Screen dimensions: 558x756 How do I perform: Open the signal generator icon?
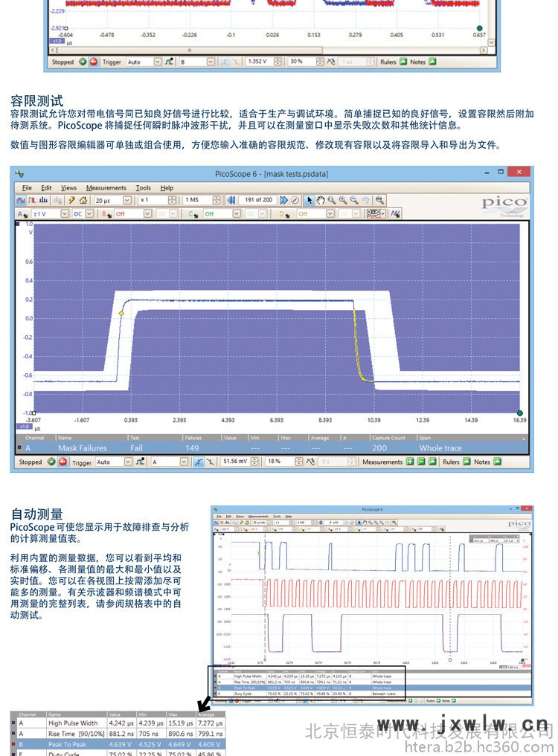395,213
